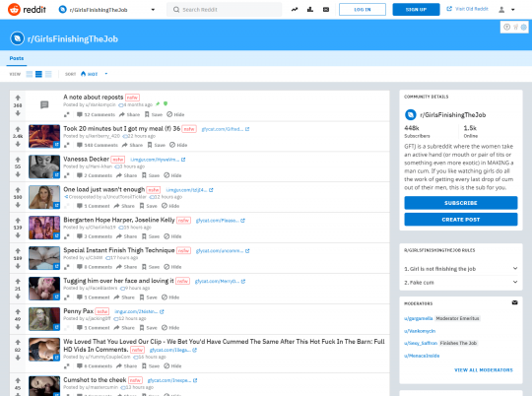Switch to compact view layout
The image size is (532, 396).
pos(48,74)
